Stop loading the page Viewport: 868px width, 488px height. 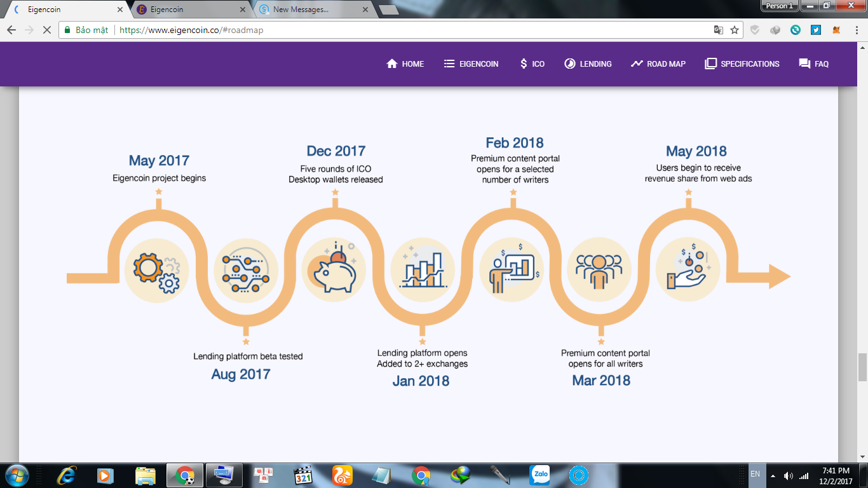point(46,30)
